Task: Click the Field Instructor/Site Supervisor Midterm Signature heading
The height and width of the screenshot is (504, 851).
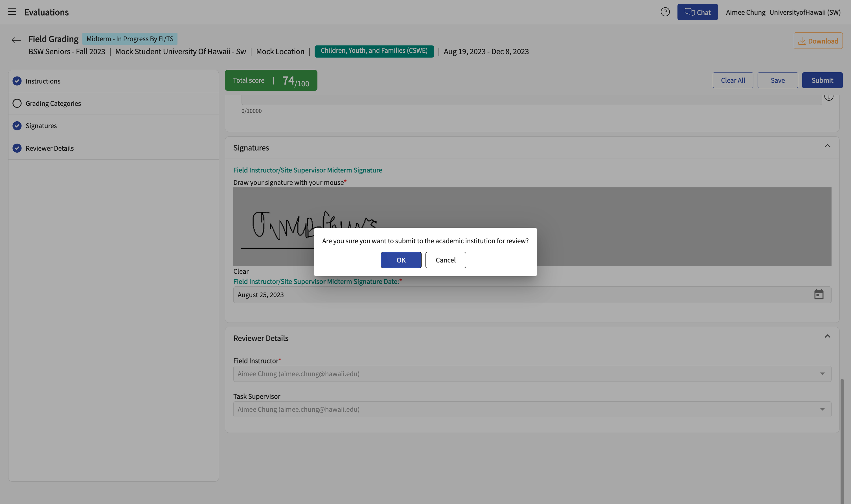Action: tap(307, 170)
